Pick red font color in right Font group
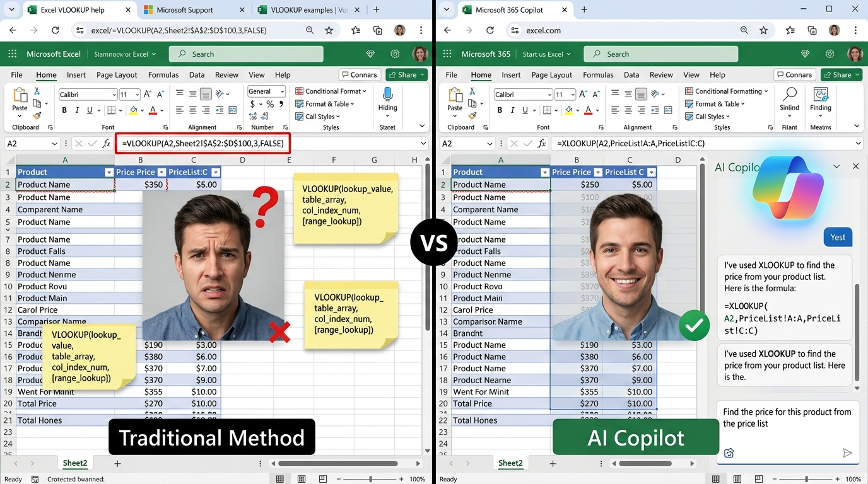This screenshot has height=484, width=868. (x=588, y=110)
